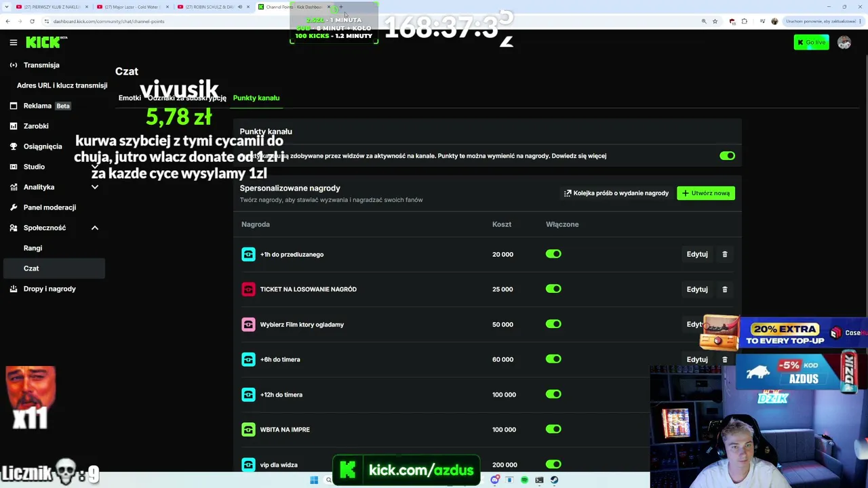Click Utwórz nową to create a reward
The image size is (868, 488).
(x=706, y=193)
